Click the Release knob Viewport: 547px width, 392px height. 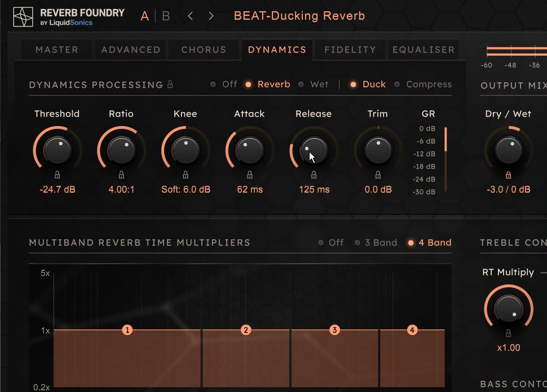click(314, 150)
